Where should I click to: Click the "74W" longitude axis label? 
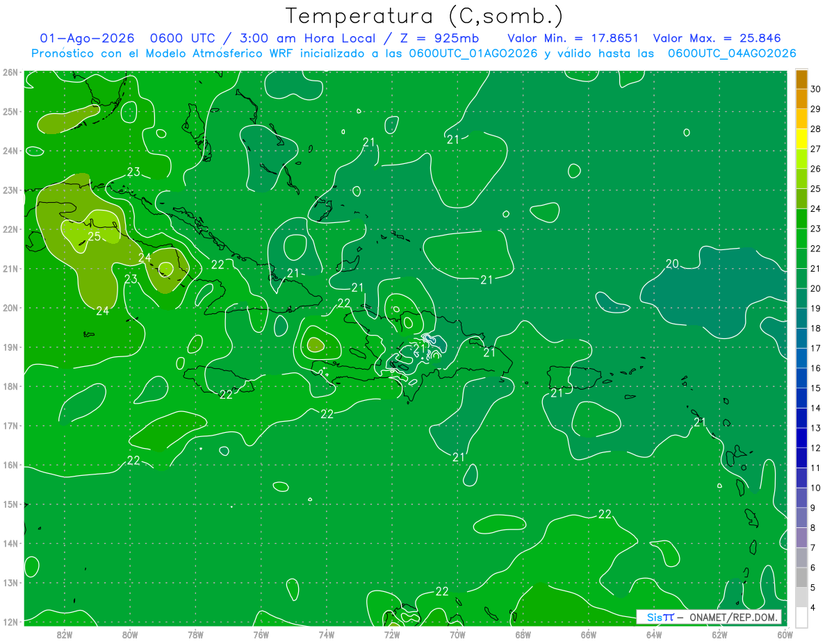327,634
